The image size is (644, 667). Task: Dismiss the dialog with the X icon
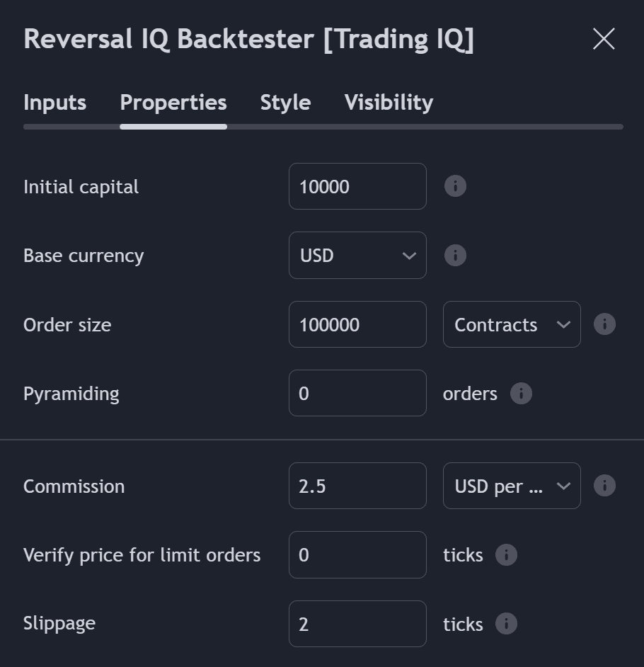(x=604, y=39)
